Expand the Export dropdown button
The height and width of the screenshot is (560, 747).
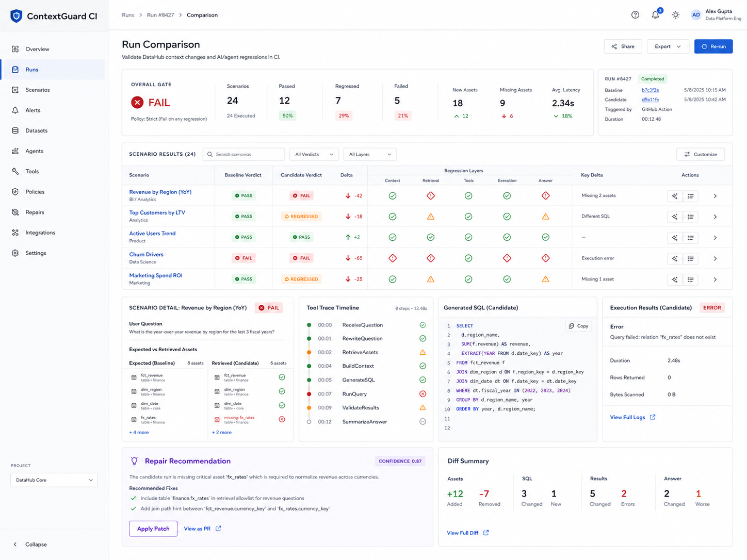(x=668, y=46)
